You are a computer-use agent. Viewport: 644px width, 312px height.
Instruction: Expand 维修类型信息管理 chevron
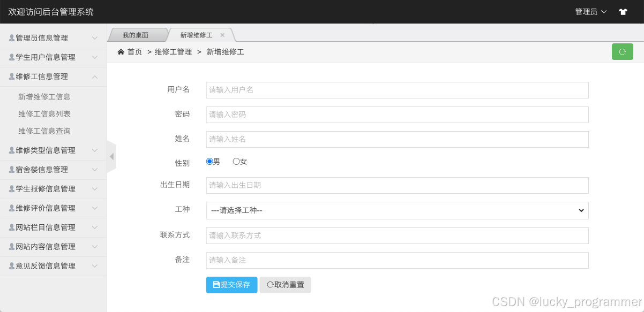(x=95, y=150)
